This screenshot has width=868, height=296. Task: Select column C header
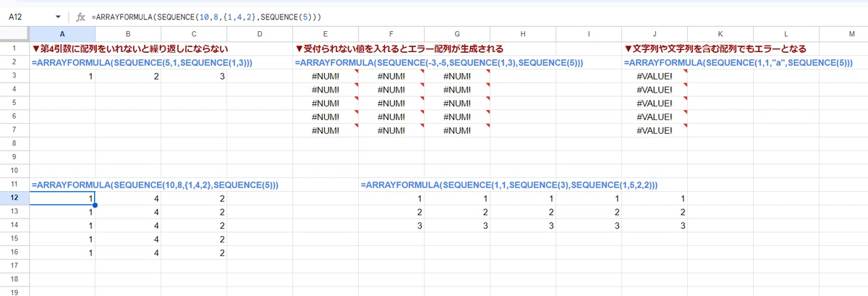[194, 34]
